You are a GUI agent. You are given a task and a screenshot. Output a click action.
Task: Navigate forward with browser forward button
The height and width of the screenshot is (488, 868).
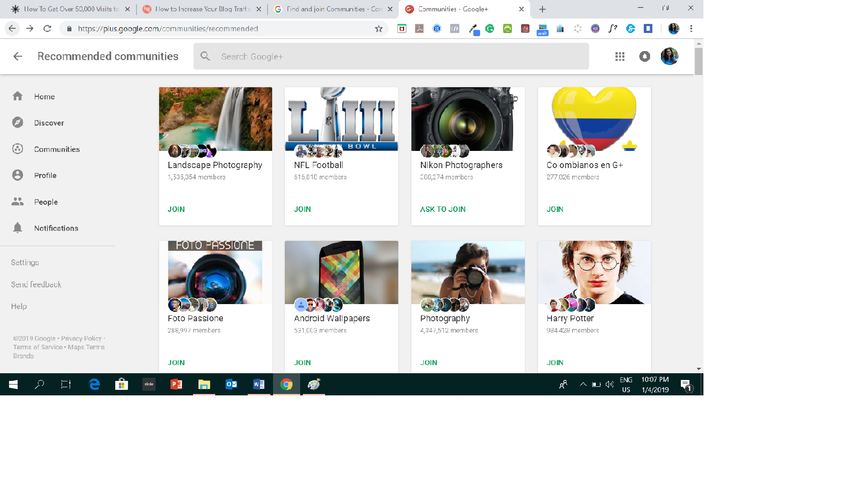30,28
